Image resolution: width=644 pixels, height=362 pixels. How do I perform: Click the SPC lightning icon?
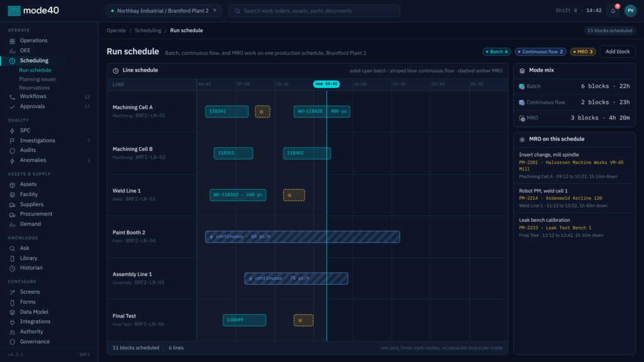coord(13,131)
